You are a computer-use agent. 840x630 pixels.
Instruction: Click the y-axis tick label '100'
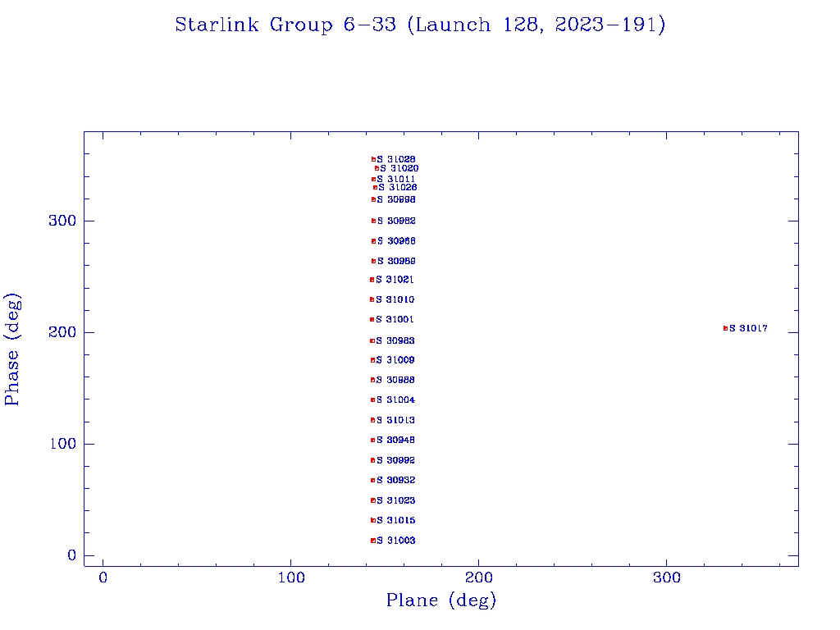point(62,444)
